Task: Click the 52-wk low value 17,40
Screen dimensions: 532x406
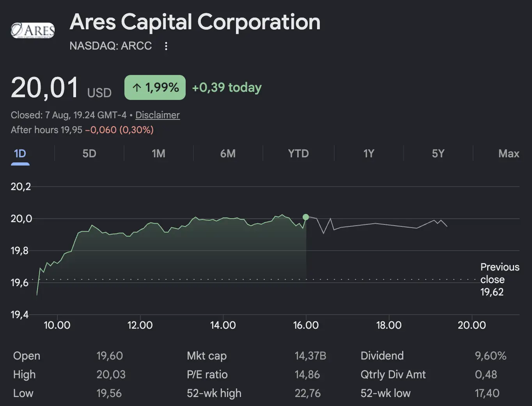Action: coord(487,393)
